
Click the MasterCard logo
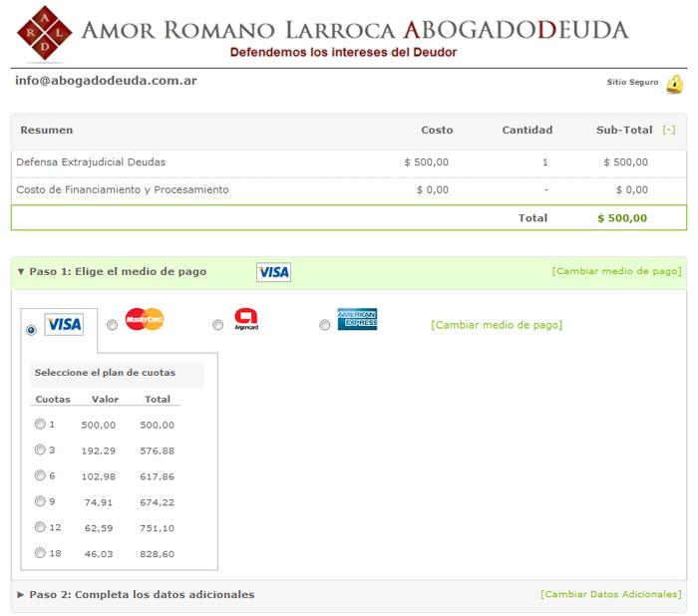145,319
